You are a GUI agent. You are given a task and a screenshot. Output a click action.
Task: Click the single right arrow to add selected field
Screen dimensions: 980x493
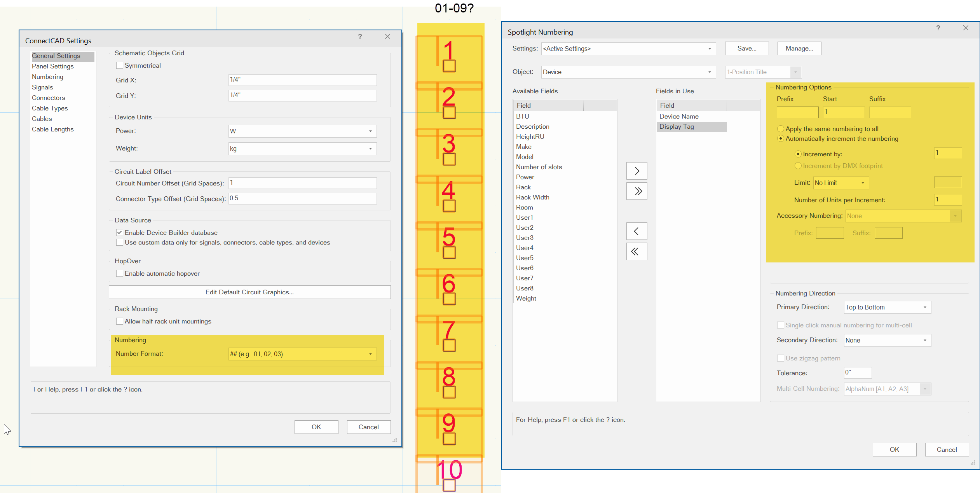click(x=636, y=171)
